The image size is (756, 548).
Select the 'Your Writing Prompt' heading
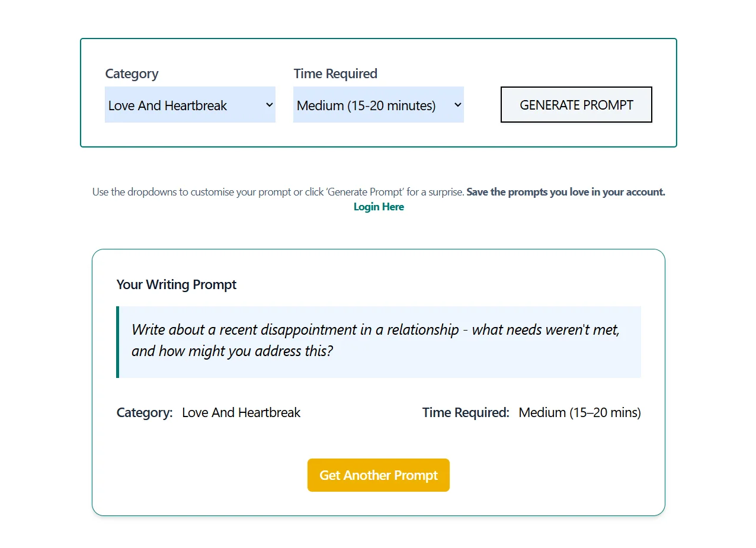click(176, 284)
